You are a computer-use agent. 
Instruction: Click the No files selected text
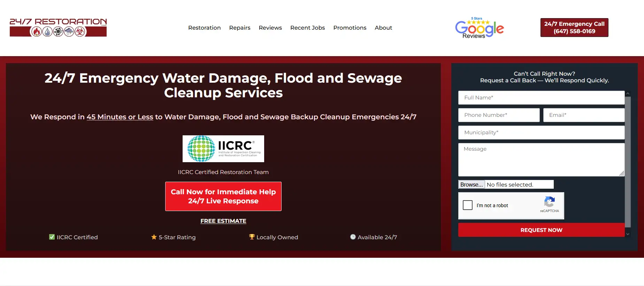[510, 185]
